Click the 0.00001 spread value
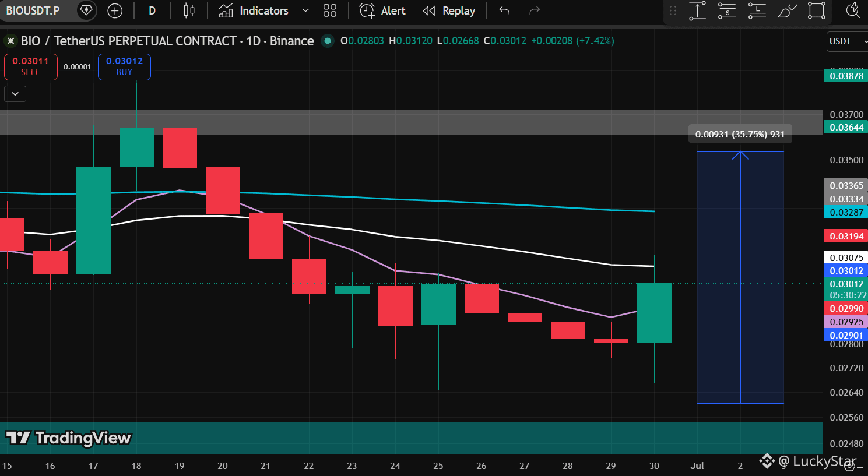The image size is (868, 476). (x=78, y=67)
